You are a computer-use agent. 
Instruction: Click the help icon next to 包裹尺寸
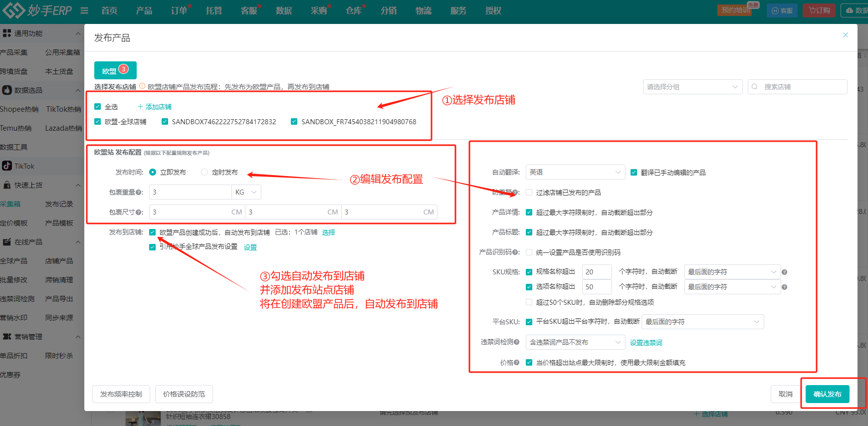pyautogui.click(x=139, y=212)
